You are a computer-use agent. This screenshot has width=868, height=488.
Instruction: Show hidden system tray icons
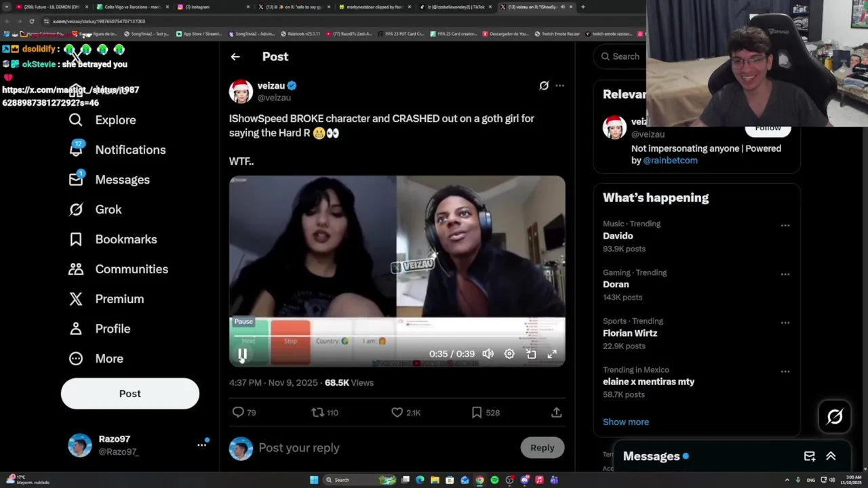coord(787,480)
